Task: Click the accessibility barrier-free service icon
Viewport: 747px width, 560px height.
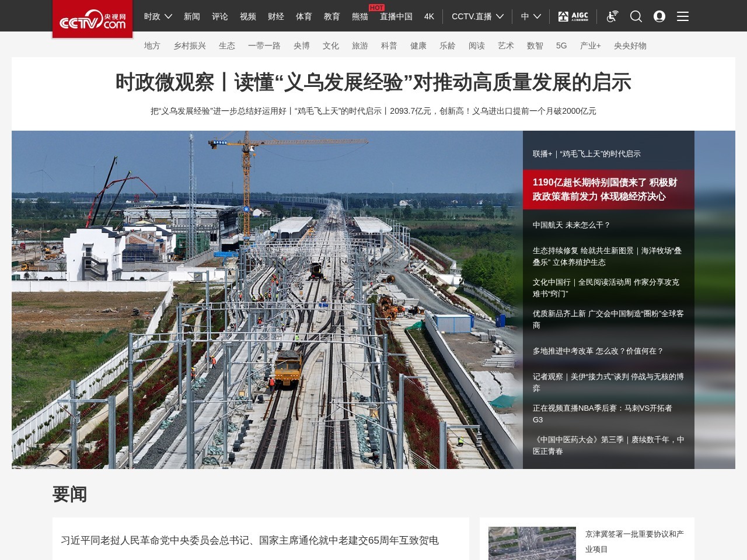Action: (612, 16)
